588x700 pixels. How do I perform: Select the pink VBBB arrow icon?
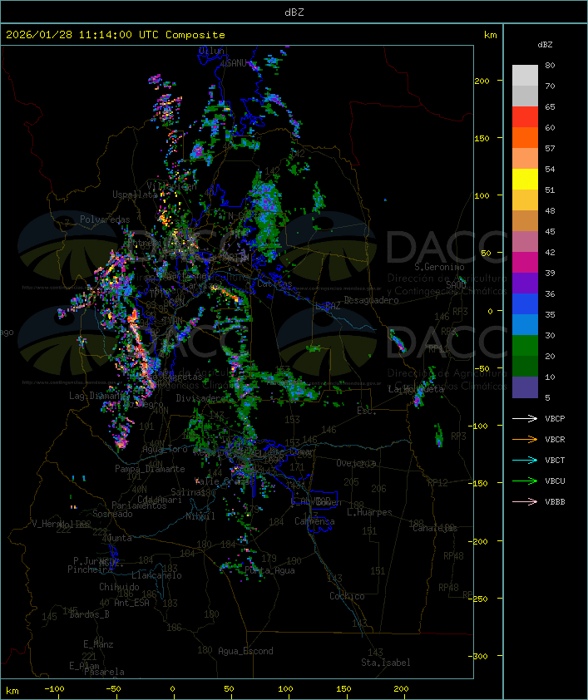pyautogui.click(x=526, y=501)
